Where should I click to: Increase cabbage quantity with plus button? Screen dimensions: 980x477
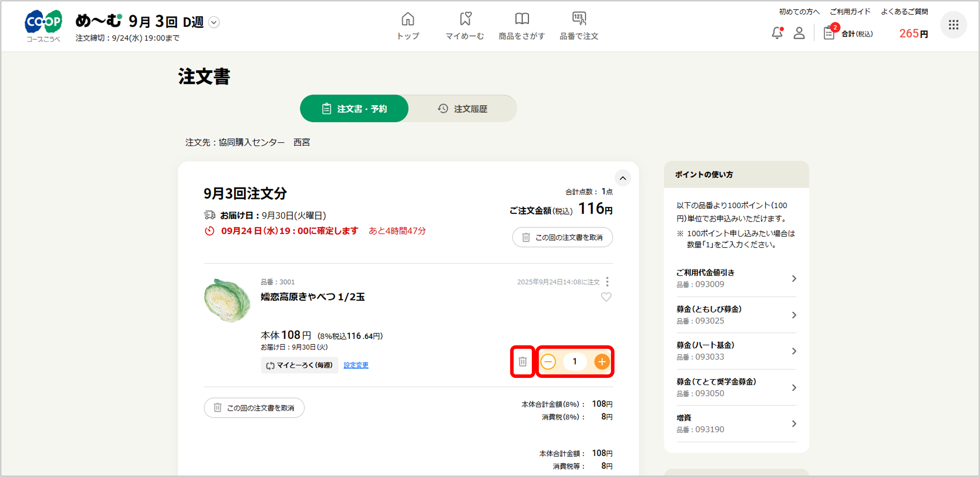click(602, 362)
